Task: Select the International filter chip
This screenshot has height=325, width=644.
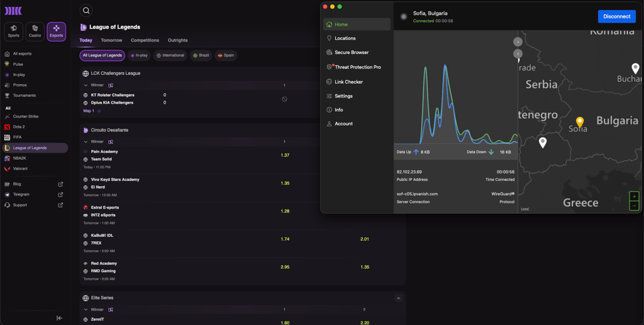Action: [170, 55]
